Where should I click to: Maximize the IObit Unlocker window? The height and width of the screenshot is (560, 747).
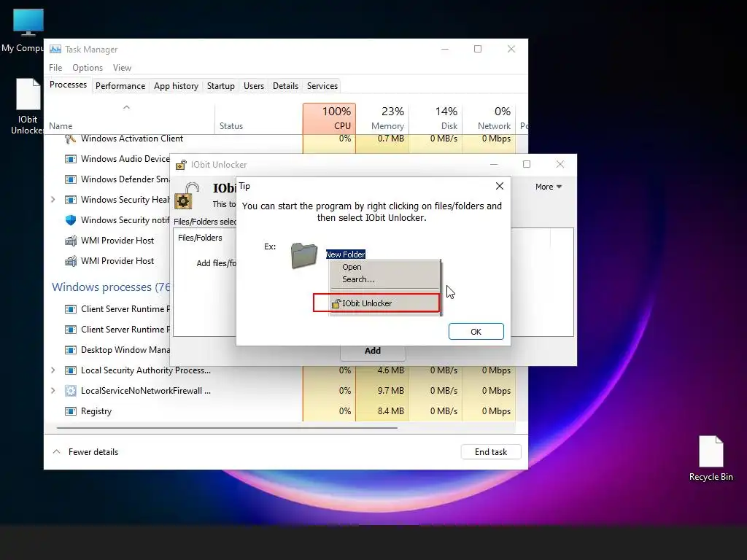(x=527, y=164)
